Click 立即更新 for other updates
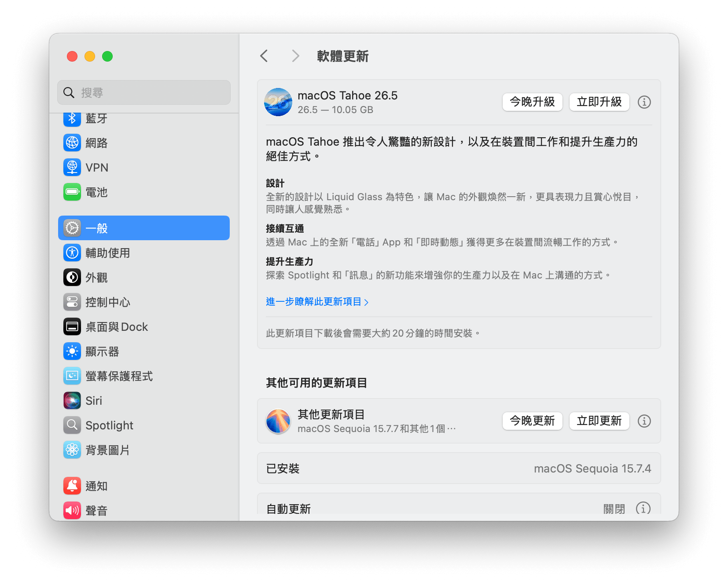The height and width of the screenshot is (586, 728). 599,421
